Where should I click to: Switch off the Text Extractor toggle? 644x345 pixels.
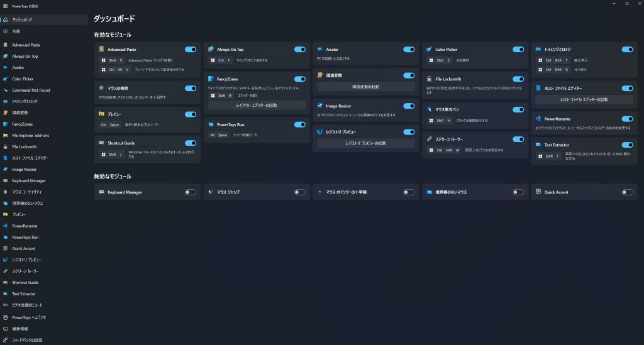628,145
